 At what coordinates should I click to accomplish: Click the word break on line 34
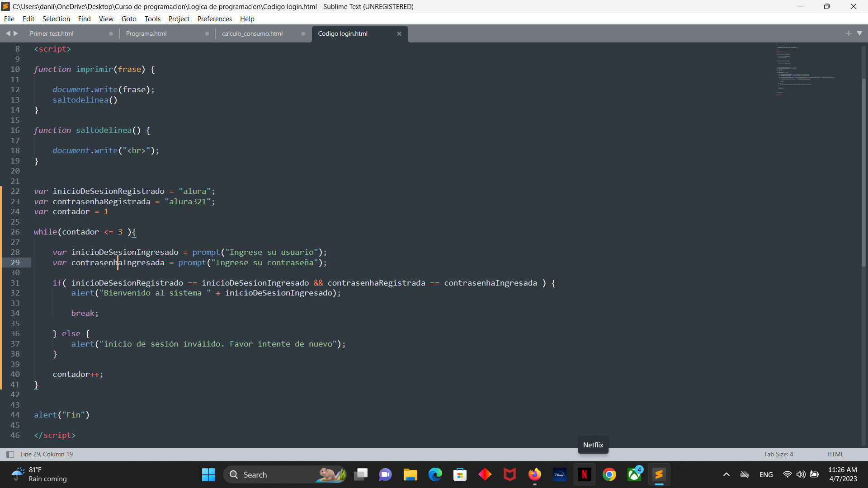[83, 313]
